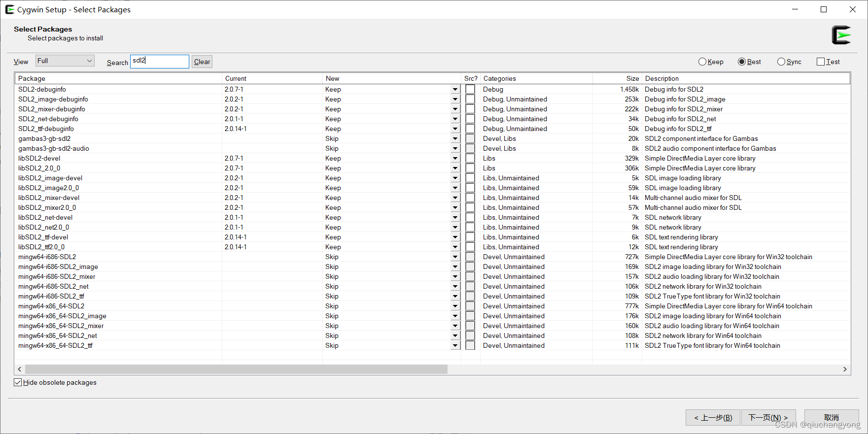Open New dropdown for libSDL2_image-devel
The width and height of the screenshot is (868, 434).
tap(455, 178)
